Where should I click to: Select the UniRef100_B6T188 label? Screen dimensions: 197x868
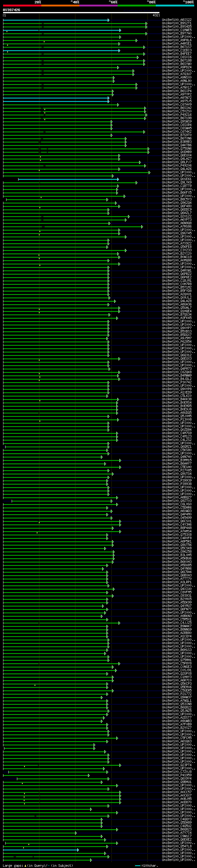[x=177, y=60]
